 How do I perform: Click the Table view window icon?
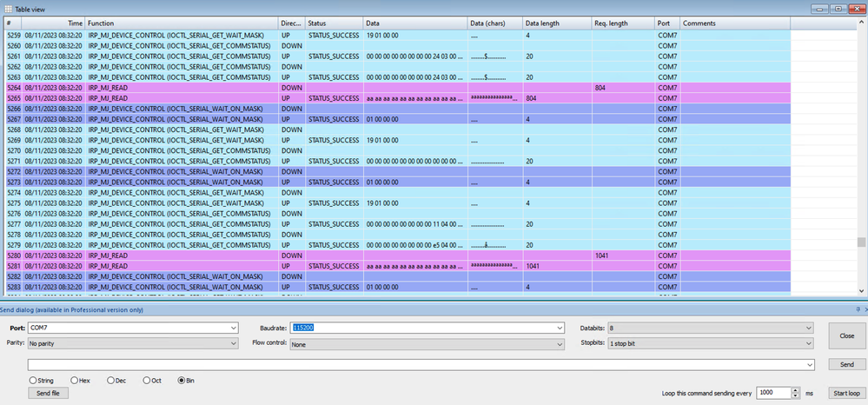[8, 7]
